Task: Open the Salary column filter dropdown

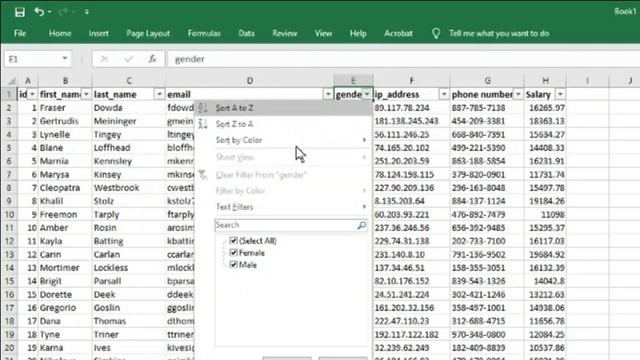Action: click(560, 94)
